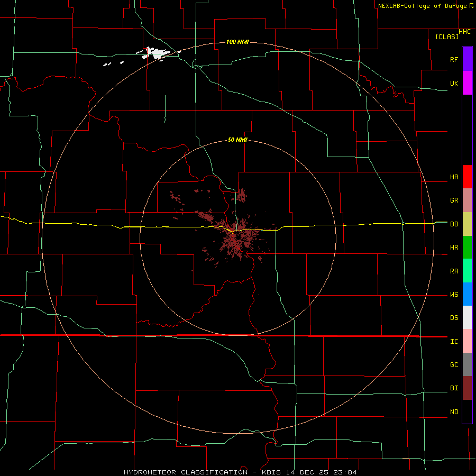This screenshot has height=476, width=476.
Task: Click the 50 NMI range ring label
Action: (237, 140)
